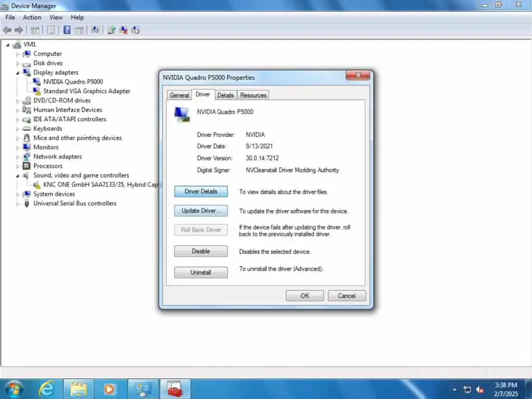Click the Processors category icon
The height and width of the screenshot is (399, 532).
click(27, 166)
